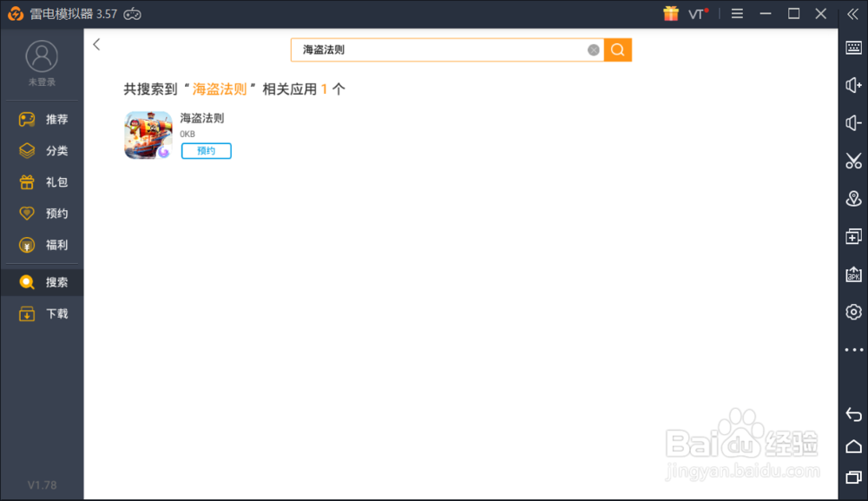Screen dimensions: 868x501
Task: Open the 预约 reservations sidebar section
Action: point(43,214)
